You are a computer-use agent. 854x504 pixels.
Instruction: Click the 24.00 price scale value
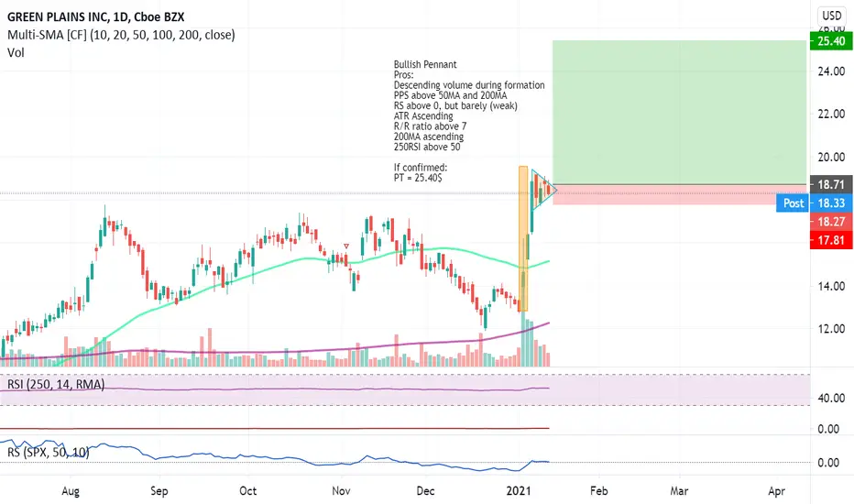(831, 71)
